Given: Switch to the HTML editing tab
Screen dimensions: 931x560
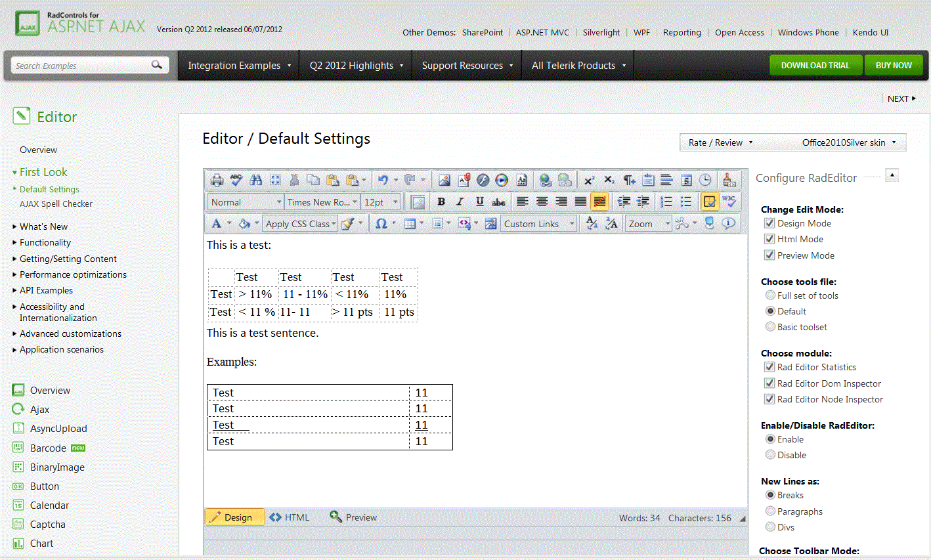Looking at the screenshot, I should 290,517.
